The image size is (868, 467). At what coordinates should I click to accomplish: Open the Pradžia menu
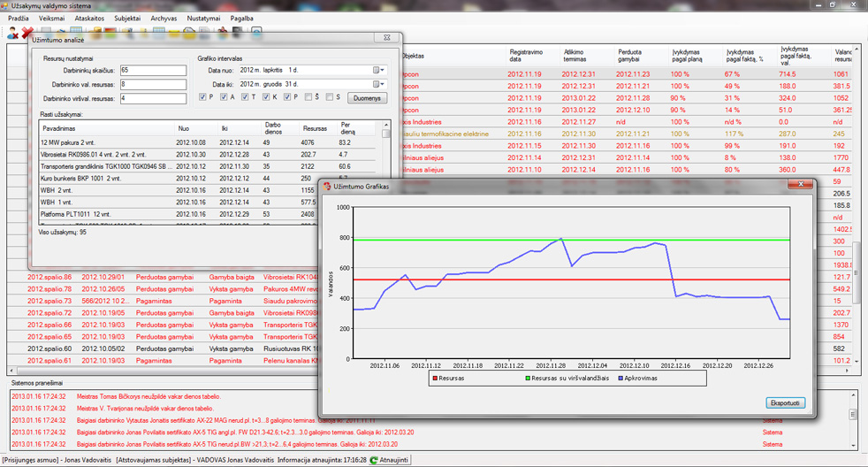pyautogui.click(x=19, y=19)
